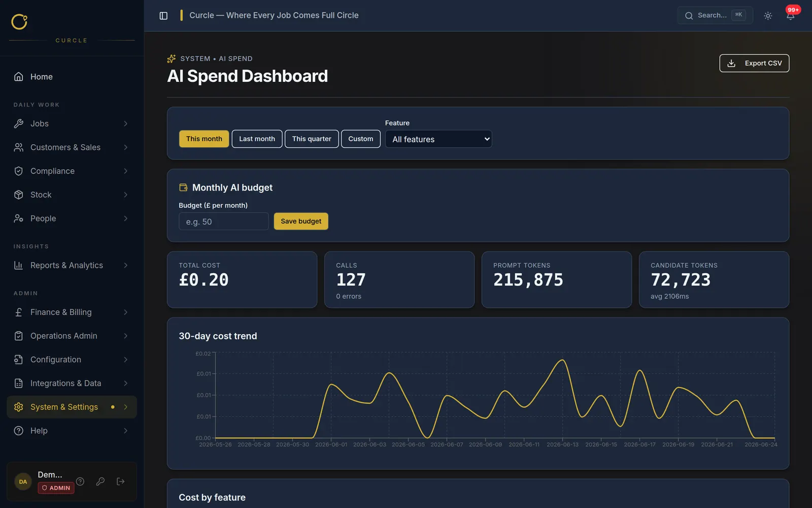812x508 pixels.
Task: Click the Finance & Billing pound icon
Action: [19, 312]
